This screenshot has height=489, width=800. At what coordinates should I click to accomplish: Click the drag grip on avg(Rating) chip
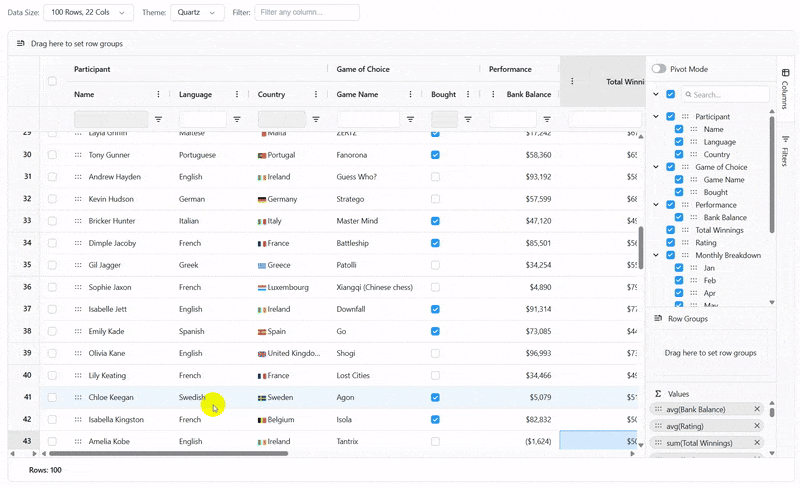click(x=658, y=426)
